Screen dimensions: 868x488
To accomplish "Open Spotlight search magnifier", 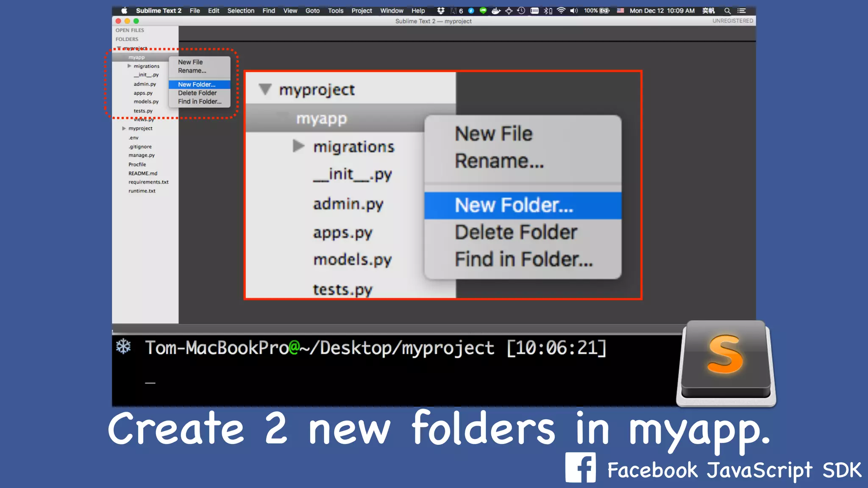I will click(x=727, y=11).
